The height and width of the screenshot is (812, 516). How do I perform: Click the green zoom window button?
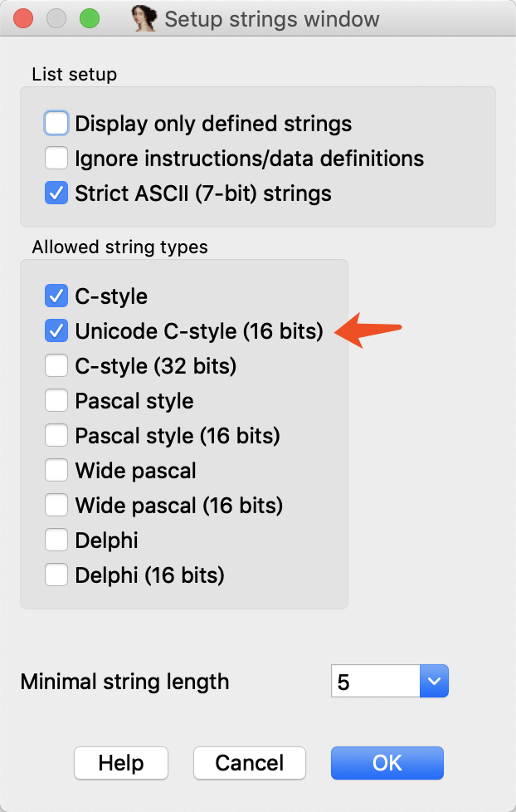point(88,18)
